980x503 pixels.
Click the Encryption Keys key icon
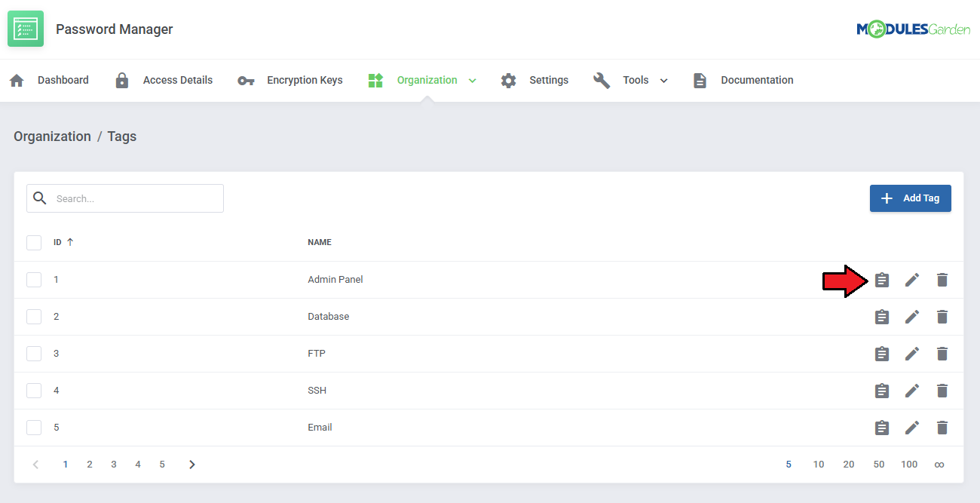click(246, 81)
